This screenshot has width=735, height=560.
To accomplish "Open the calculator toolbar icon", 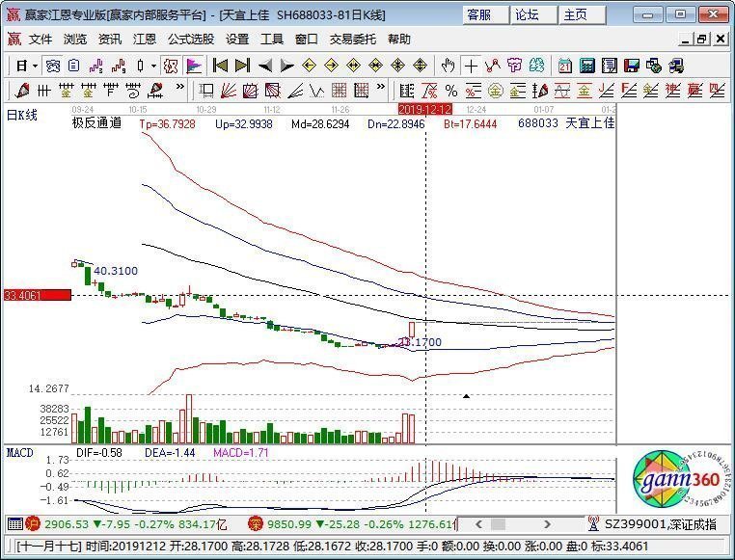I will 586,66.
